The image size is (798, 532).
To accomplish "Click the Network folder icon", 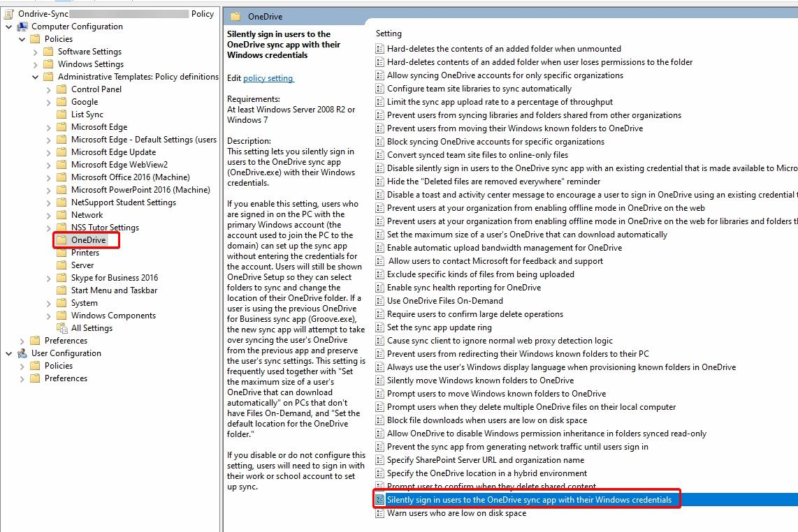I will pos(61,215).
